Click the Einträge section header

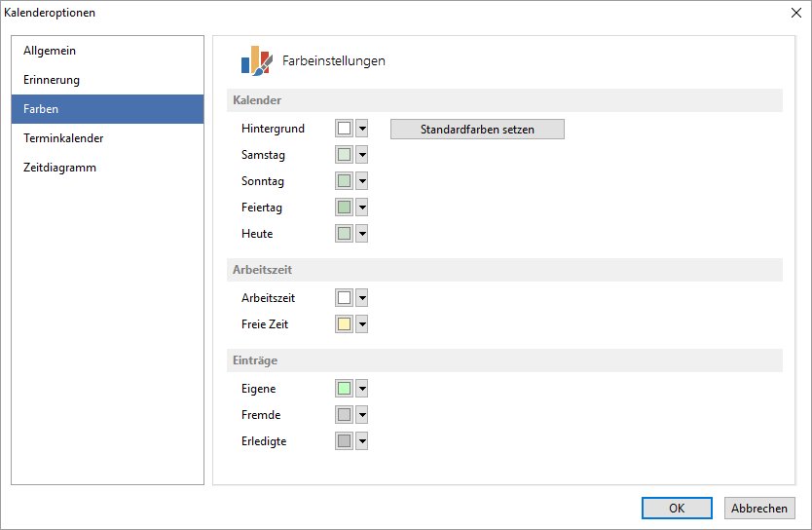click(x=504, y=360)
